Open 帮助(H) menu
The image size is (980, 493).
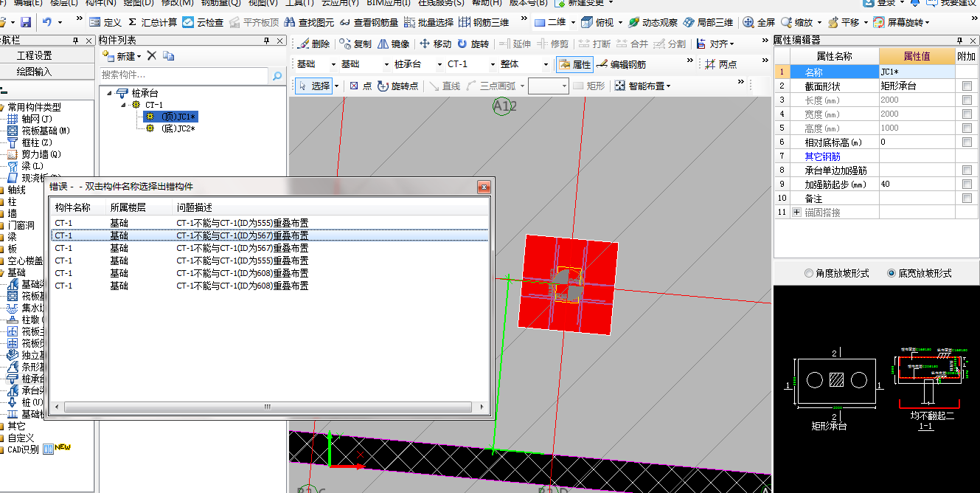point(487,3)
